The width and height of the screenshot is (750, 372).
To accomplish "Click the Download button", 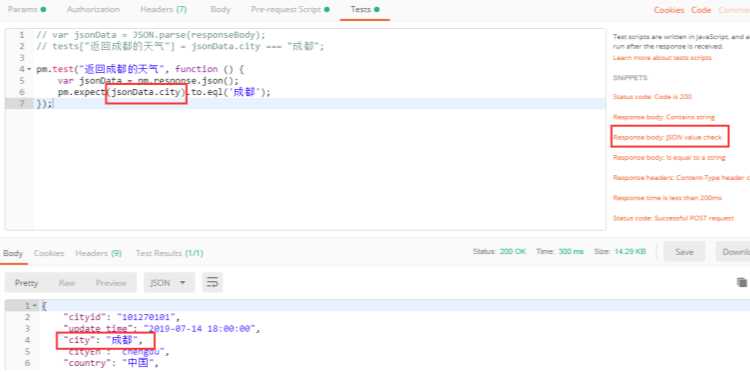I will point(733,252).
